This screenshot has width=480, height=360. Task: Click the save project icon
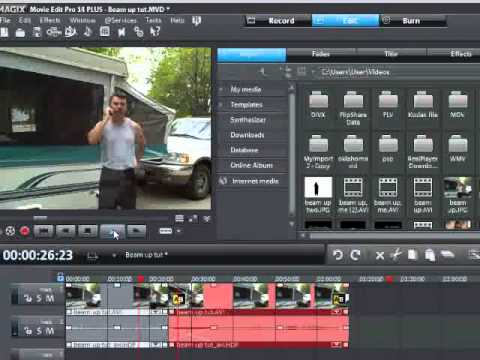point(37,32)
